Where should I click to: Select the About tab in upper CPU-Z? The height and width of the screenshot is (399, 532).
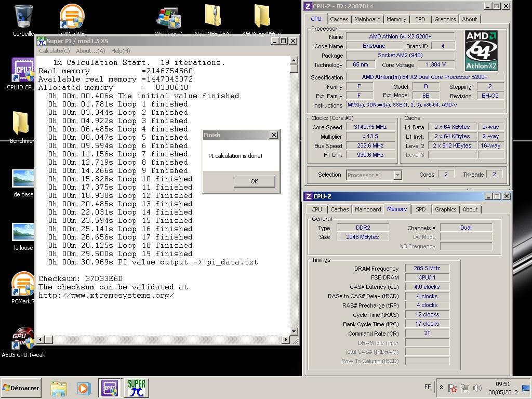[x=470, y=19]
